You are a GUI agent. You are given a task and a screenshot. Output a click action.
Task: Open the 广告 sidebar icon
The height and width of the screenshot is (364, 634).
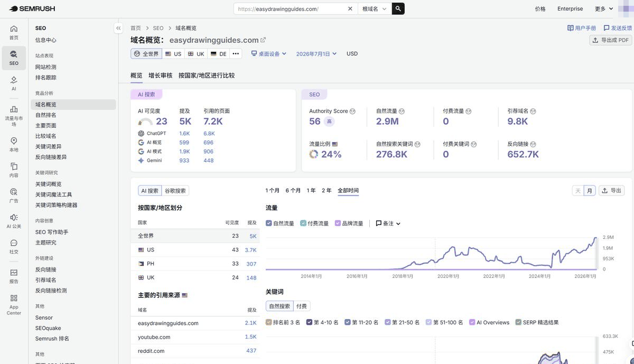click(x=14, y=195)
